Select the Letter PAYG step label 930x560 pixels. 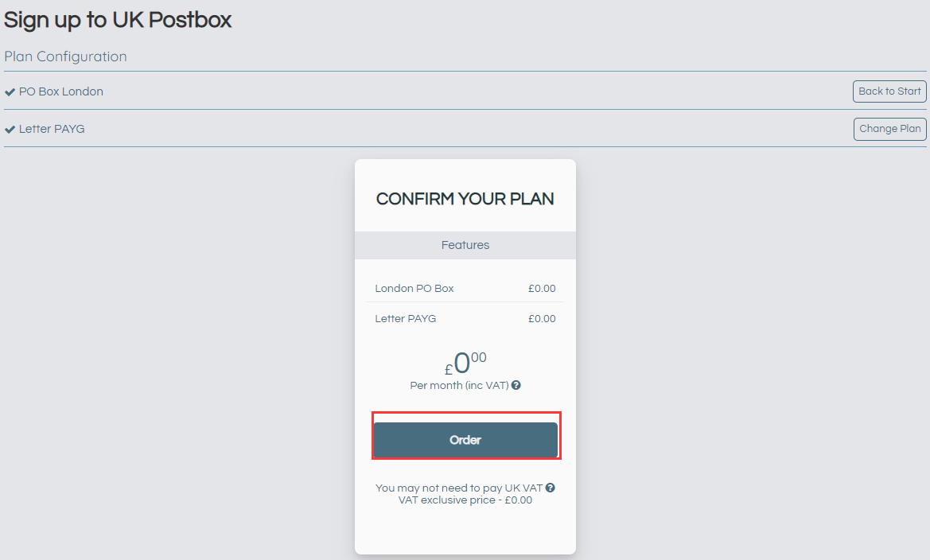(x=52, y=129)
